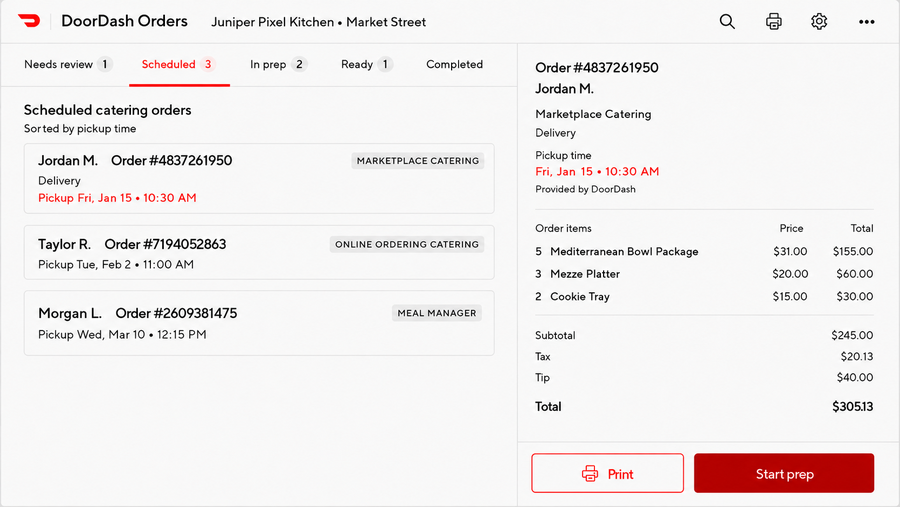Click the $60.00 item total
The height and width of the screenshot is (507, 900).
[855, 274]
